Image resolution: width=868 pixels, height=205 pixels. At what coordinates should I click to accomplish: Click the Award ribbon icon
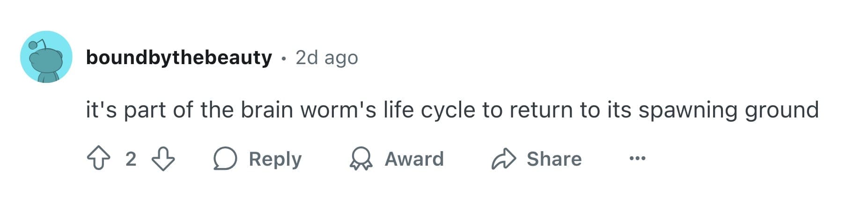pyautogui.click(x=361, y=159)
